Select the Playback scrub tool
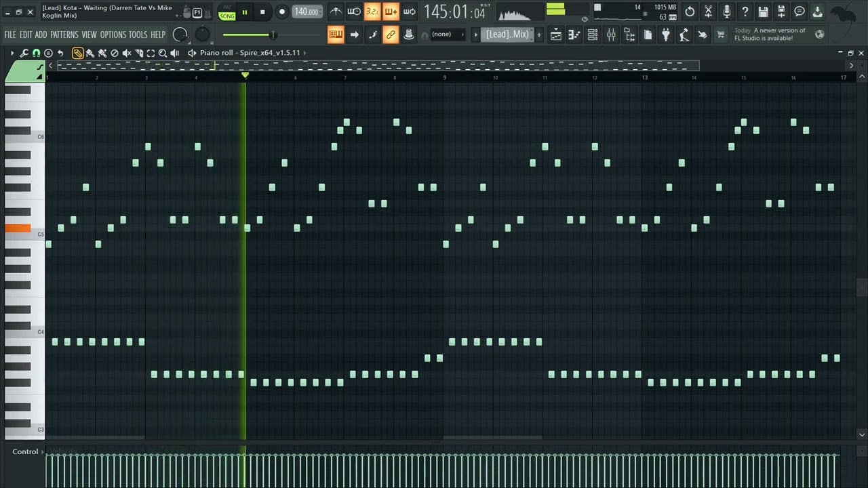Image resolution: width=868 pixels, height=488 pixels. [174, 53]
